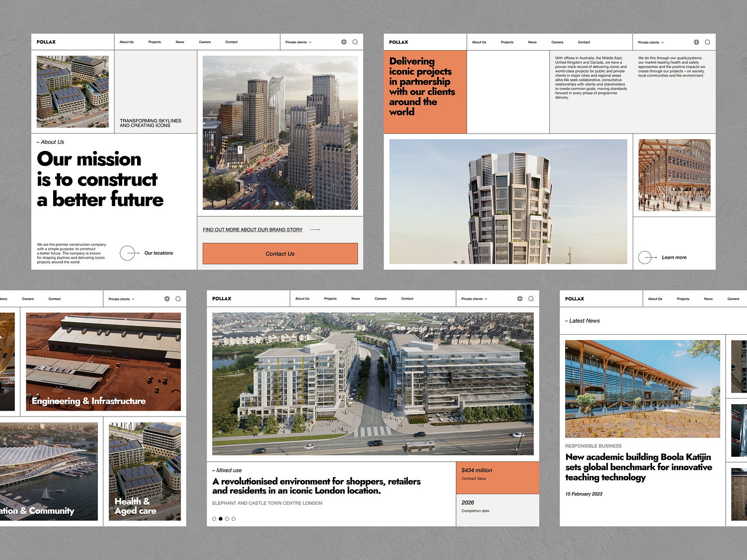Open the Boola Katijin news article headline
Screen dimensions: 747x560
638,467
